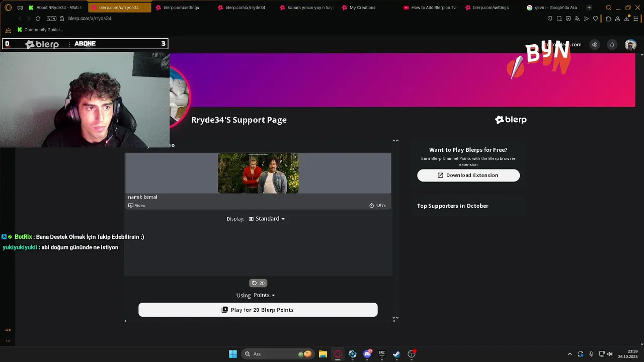This screenshot has height=362, width=644.
Task: Open the browser profile account icon
Action: coord(618,19)
